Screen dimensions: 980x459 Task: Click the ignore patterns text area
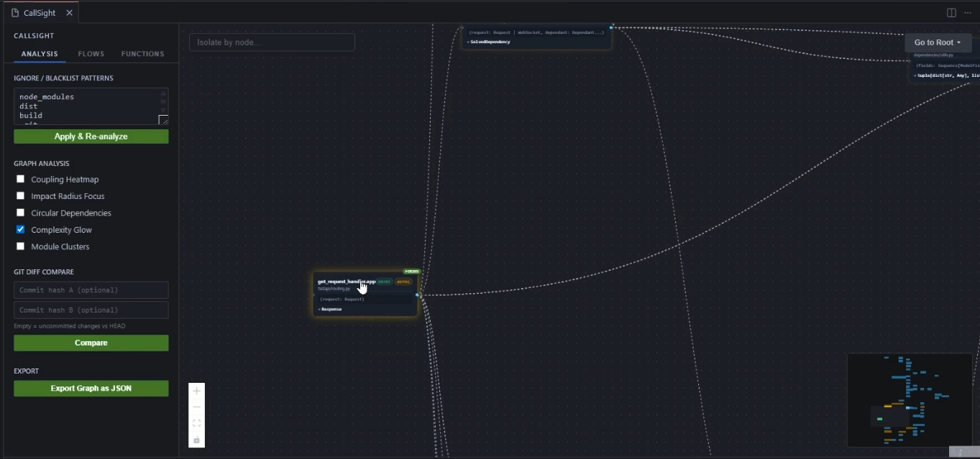91,106
